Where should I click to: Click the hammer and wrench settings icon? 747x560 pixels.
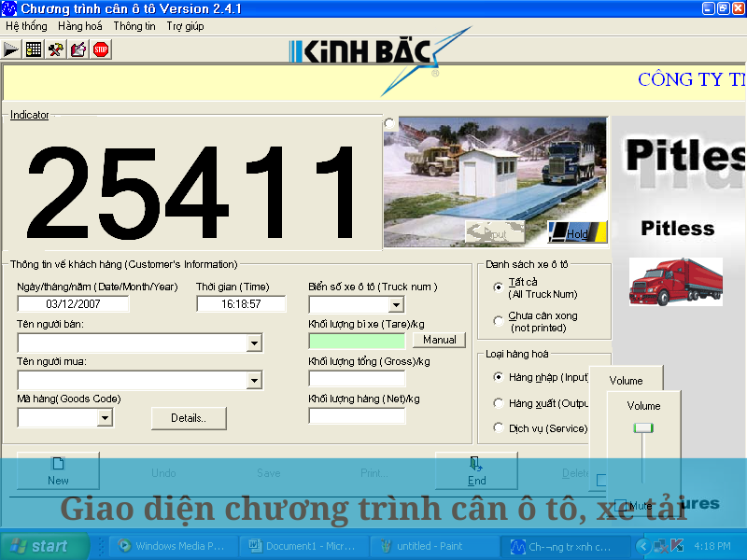(x=56, y=49)
